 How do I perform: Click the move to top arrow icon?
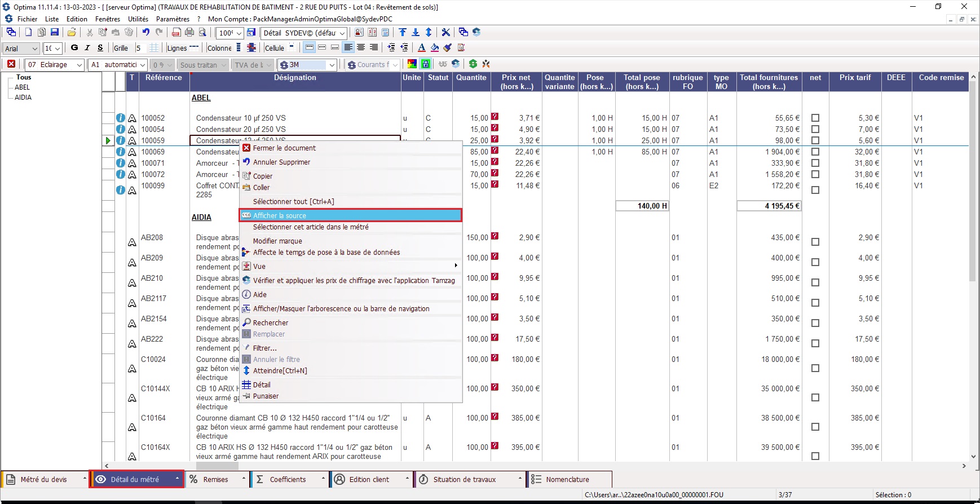pyautogui.click(x=403, y=33)
